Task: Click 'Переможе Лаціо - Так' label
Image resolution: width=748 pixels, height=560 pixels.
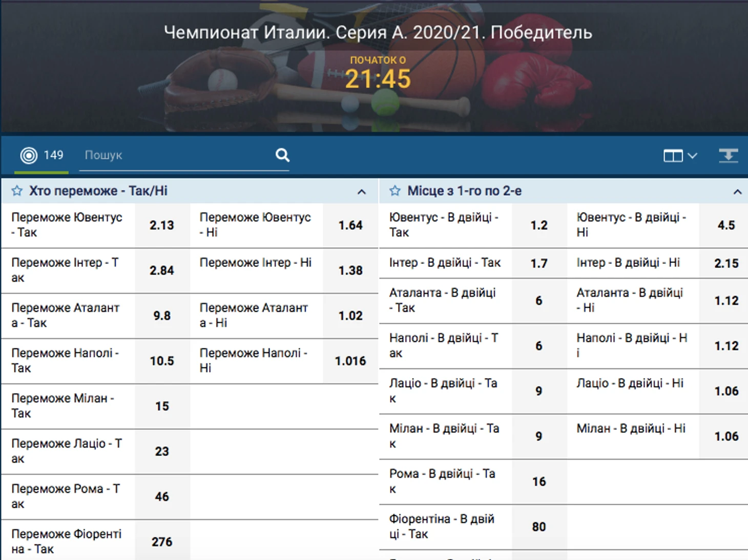Action: click(67, 451)
